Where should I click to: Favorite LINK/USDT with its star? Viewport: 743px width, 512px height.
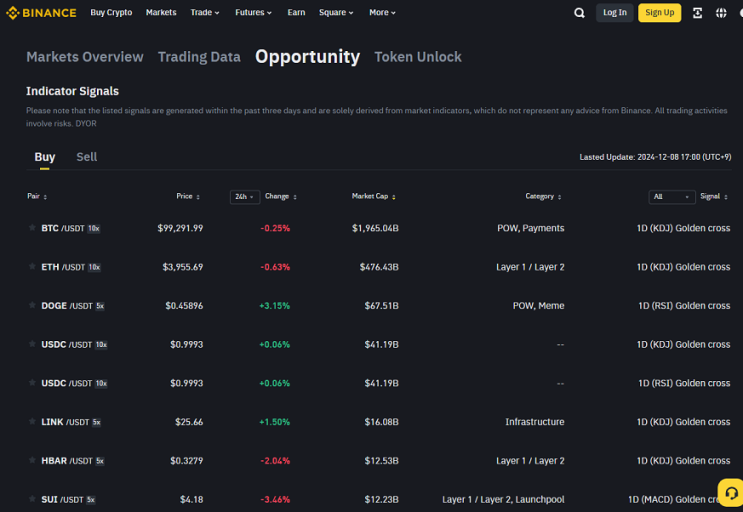(32, 422)
